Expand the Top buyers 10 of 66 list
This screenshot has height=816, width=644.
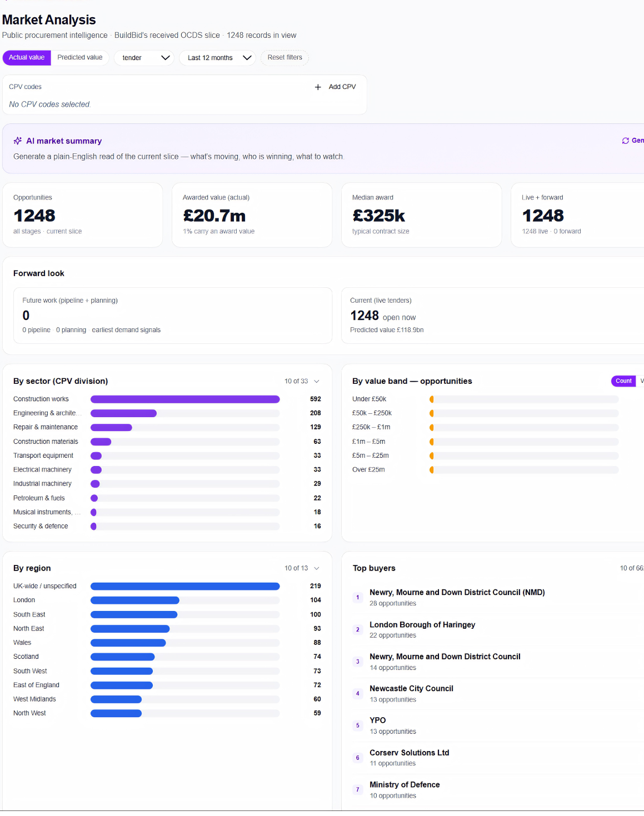[x=632, y=568]
